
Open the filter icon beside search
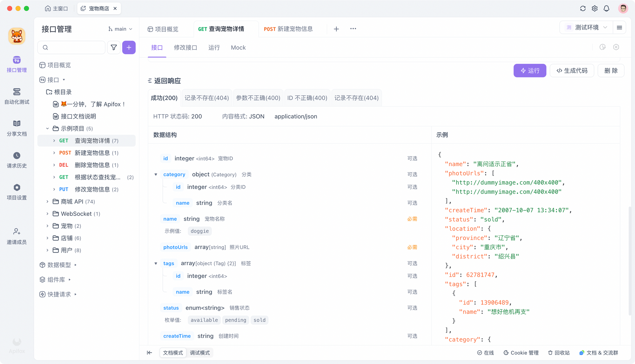[114, 48]
